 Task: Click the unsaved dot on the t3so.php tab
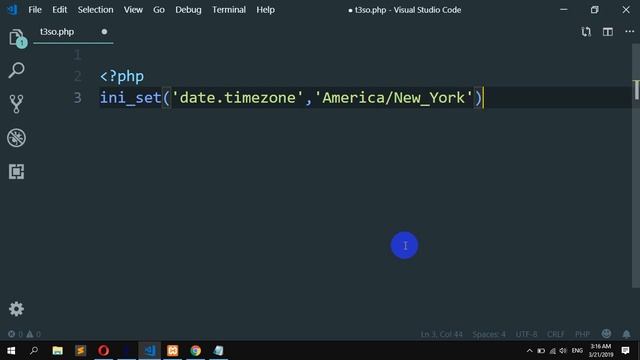(x=104, y=31)
